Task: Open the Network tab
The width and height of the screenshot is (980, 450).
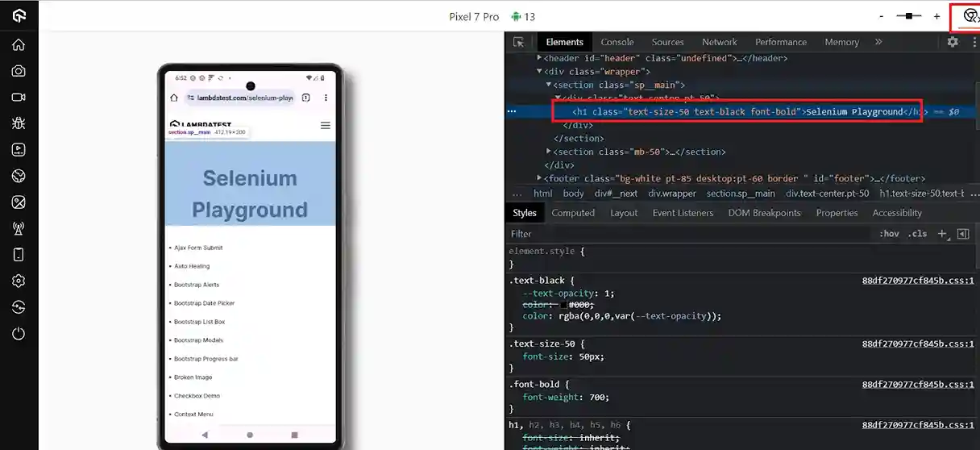Action: click(720, 42)
